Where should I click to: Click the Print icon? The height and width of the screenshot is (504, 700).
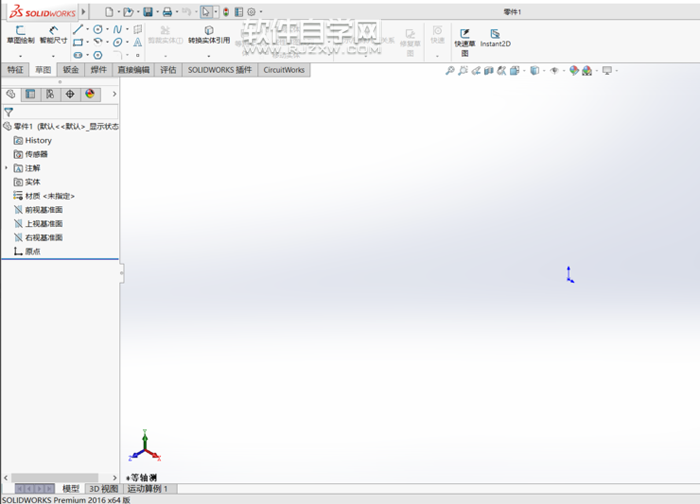tap(167, 12)
